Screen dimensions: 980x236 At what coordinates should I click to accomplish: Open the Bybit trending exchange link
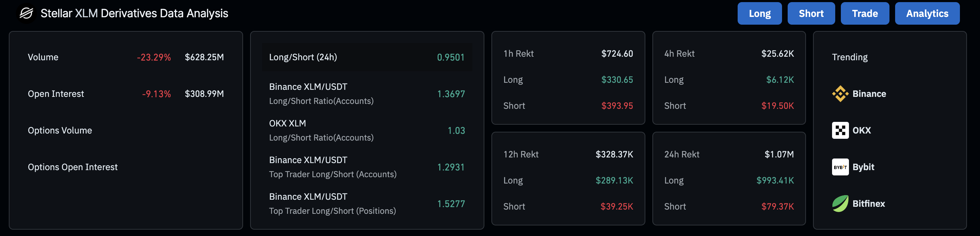coord(863,167)
